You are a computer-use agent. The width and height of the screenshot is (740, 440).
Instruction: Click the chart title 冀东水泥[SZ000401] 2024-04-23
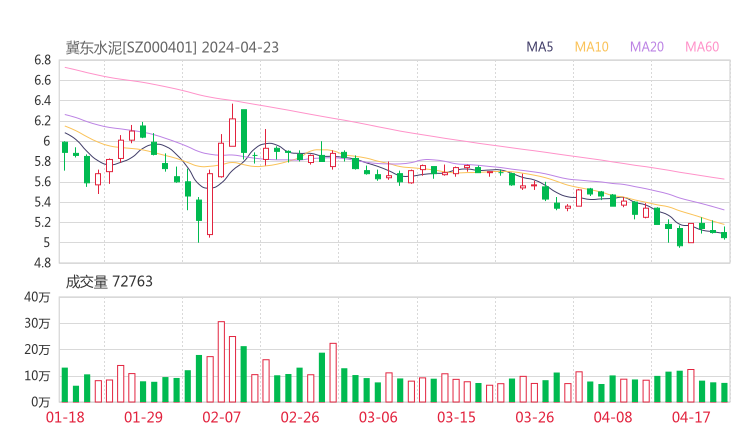pyautogui.click(x=172, y=47)
